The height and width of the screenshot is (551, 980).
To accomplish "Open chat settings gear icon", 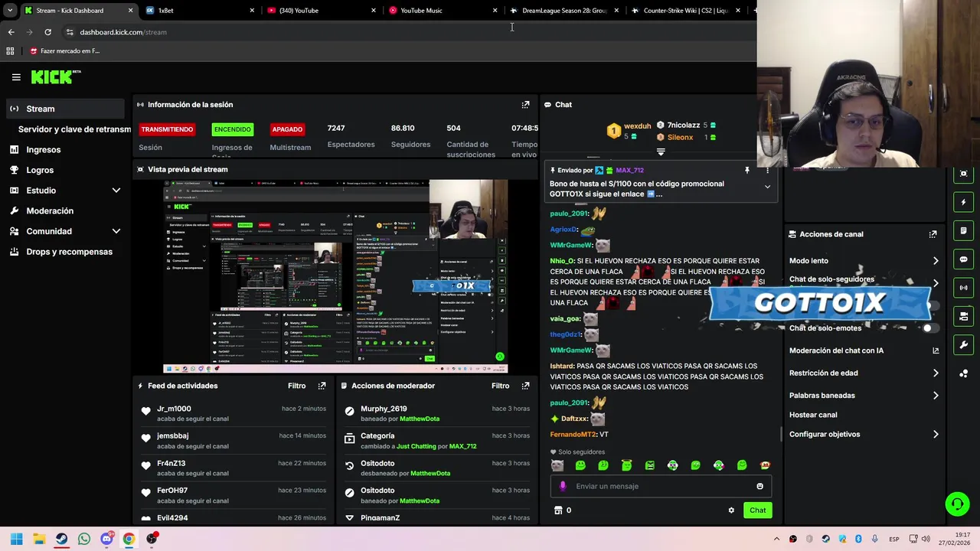I will pyautogui.click(x=731, y=510).
